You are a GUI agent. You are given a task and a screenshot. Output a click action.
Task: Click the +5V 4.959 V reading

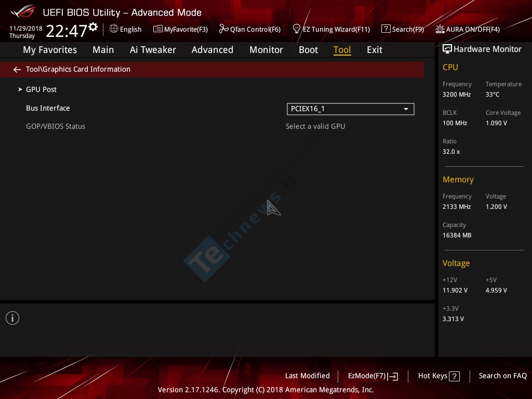point(496,290)
